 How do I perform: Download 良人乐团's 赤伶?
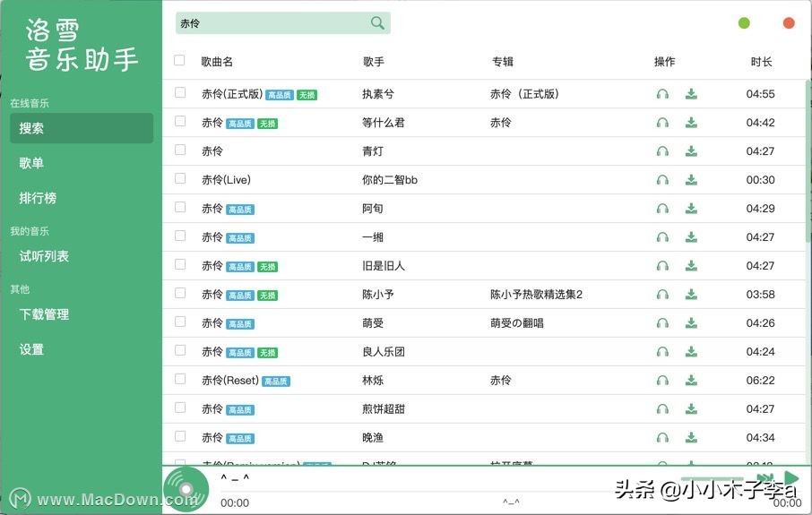[691, 352]
